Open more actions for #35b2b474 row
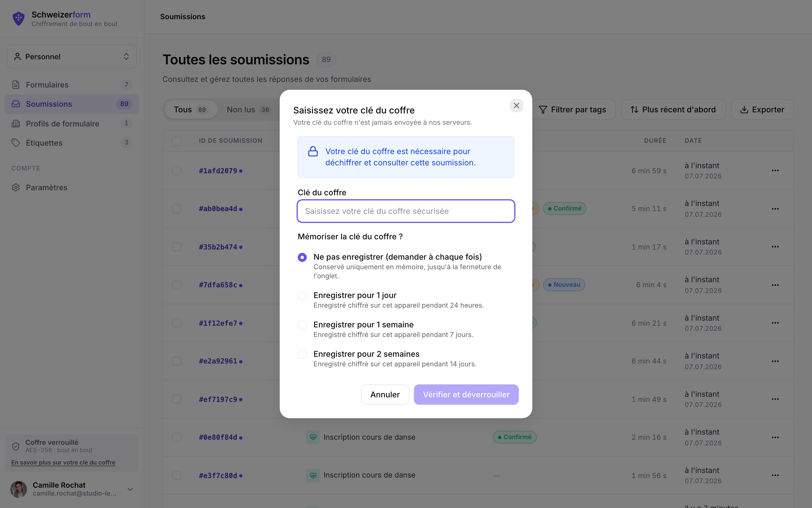Screen dimensions: 812x508 775,247
